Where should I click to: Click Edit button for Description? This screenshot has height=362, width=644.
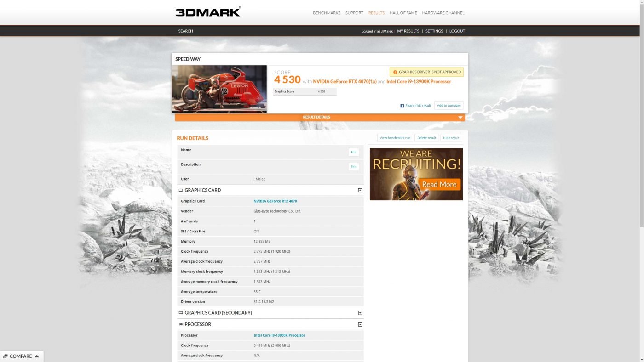(x=353, y=167)
